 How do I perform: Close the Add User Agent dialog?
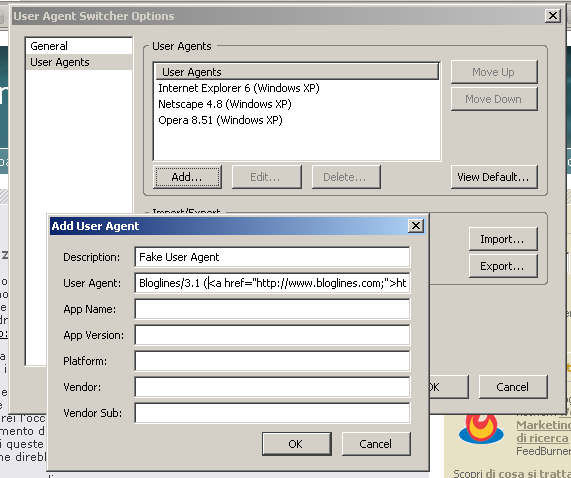416,226
